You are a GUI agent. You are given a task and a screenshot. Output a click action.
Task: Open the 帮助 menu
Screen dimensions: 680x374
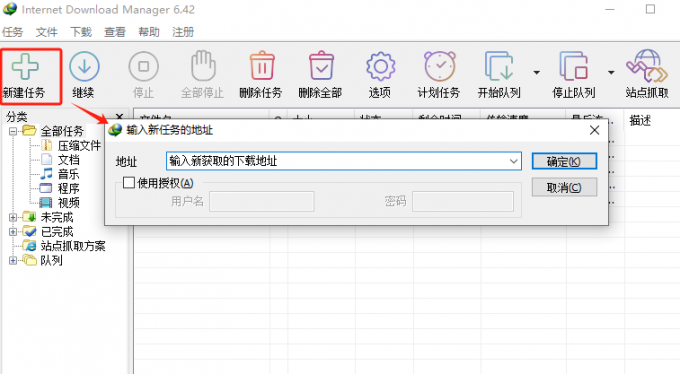(x=149, y=32)
